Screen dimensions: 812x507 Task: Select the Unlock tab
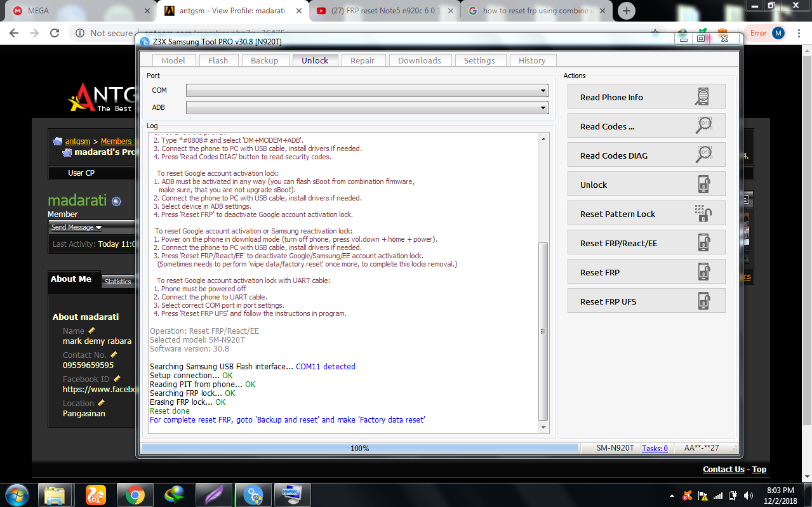pyautogui.click(x=315, y=60)
